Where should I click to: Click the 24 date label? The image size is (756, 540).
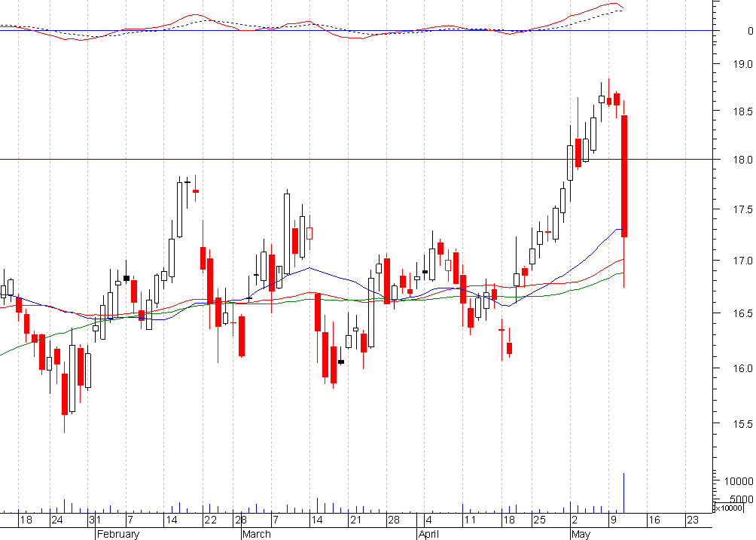[x=57, y=520]
